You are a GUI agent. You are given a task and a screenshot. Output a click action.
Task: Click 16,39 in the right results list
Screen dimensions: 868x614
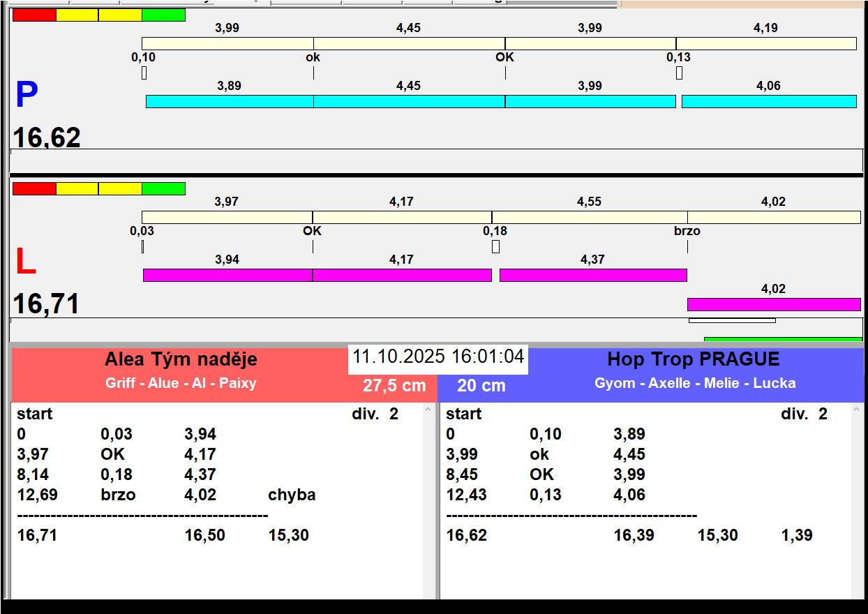pos(634,536)
